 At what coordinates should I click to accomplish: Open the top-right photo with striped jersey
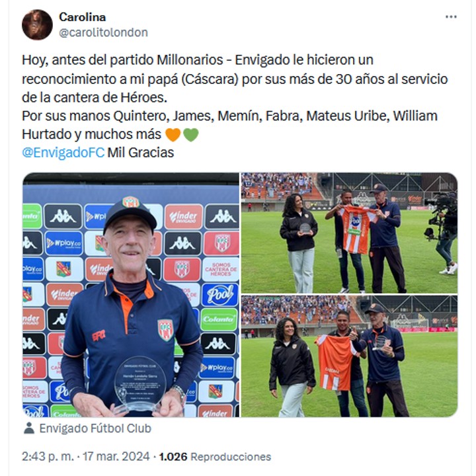point(349,233)
